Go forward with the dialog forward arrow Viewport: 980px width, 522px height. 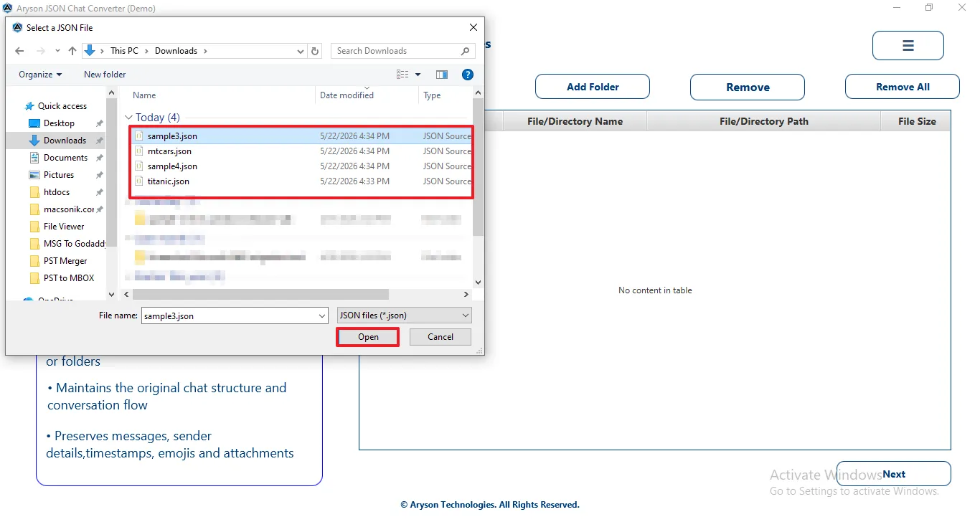pyautogui.click(x=41, y=51)
